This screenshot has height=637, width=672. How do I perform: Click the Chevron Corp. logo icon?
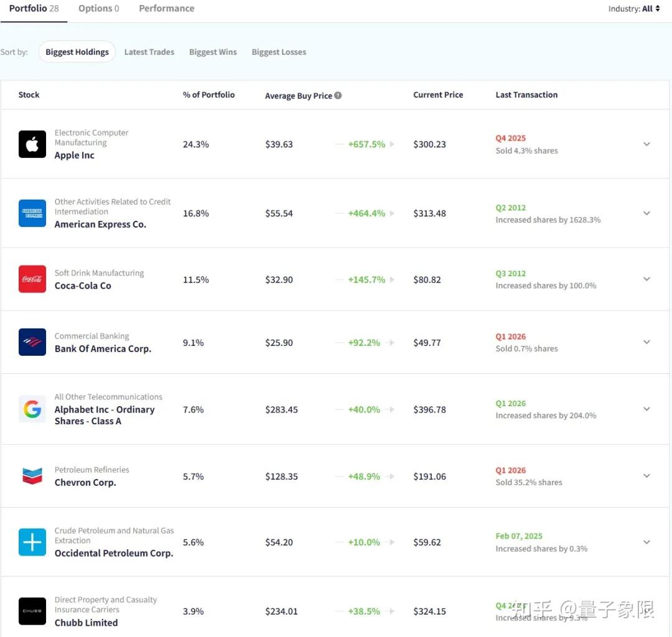click(x=32, y=476)
